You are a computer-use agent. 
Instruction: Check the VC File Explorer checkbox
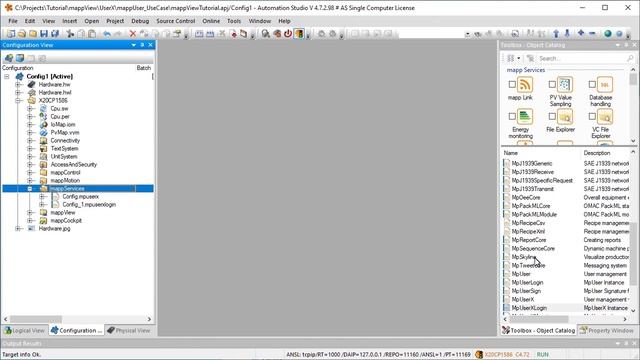tap(592, 116)
